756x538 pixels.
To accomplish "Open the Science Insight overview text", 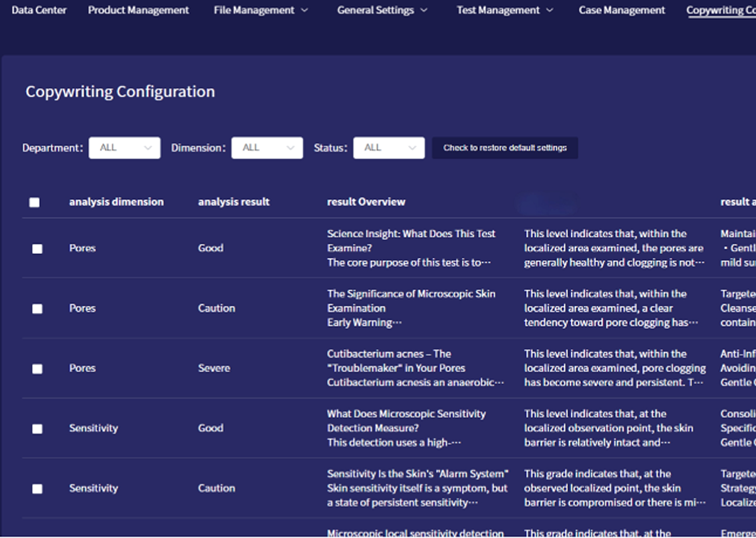I will point(411,248).
